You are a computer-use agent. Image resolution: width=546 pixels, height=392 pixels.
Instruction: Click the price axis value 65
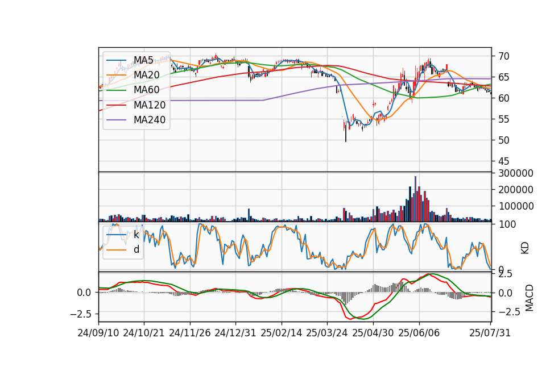(x=503, y=77)
